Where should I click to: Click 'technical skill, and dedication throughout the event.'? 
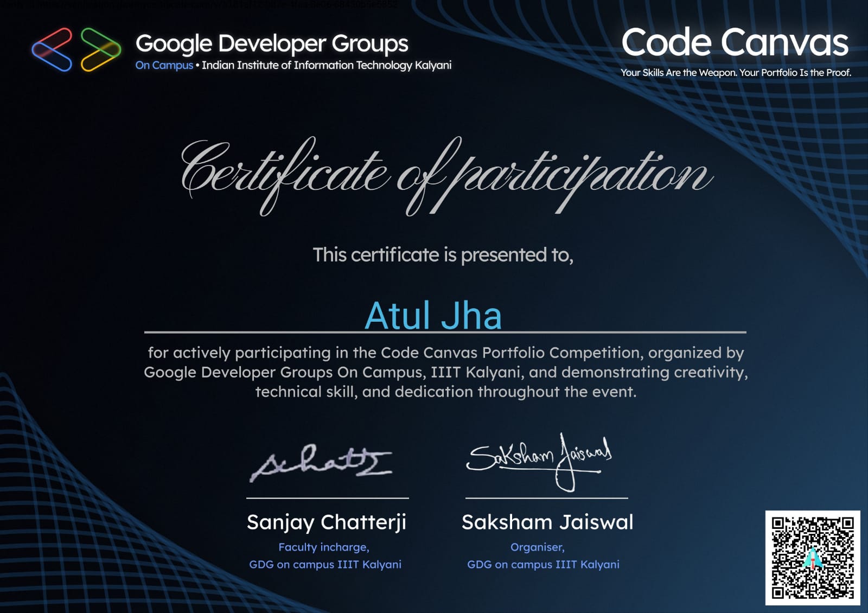(x=446, y=392)
